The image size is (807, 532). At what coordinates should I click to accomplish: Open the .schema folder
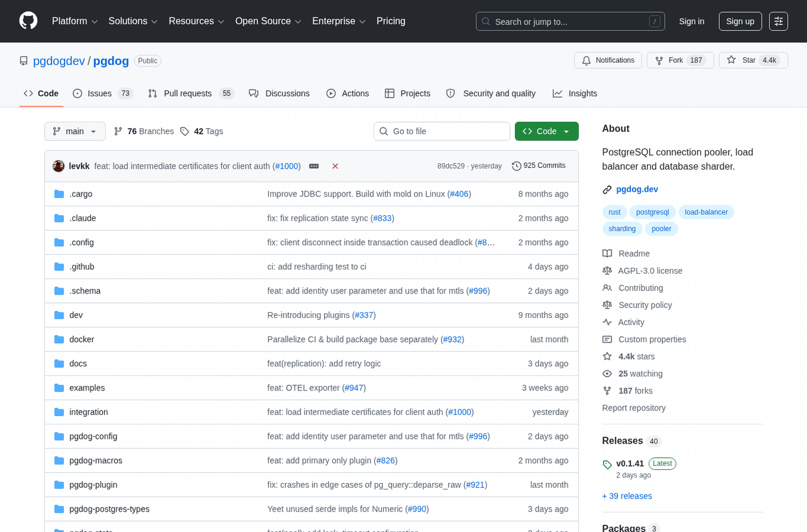point(85,291)
